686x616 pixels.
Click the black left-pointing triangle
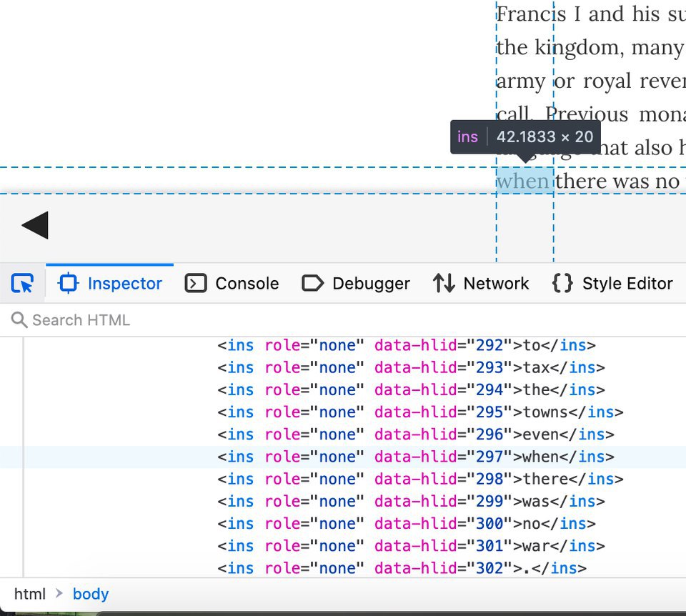tap(35, 225)
